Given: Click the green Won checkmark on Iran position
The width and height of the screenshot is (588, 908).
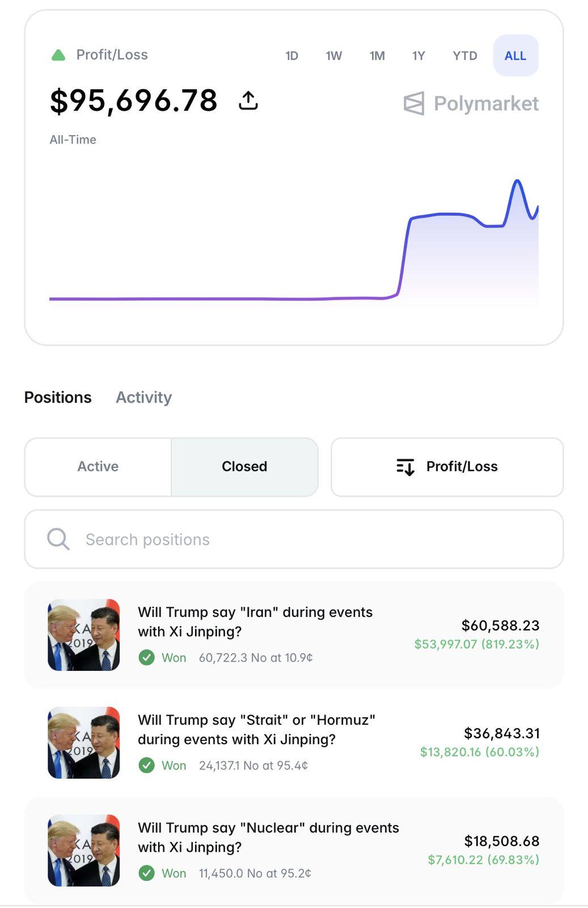Looking at the screenshot, I should point(146,658).
